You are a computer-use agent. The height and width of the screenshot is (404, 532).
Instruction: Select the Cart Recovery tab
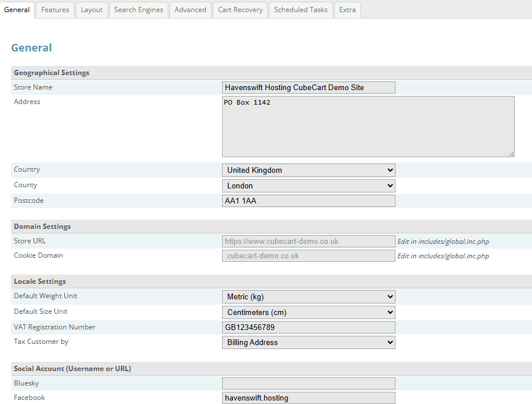coord(240,10)
